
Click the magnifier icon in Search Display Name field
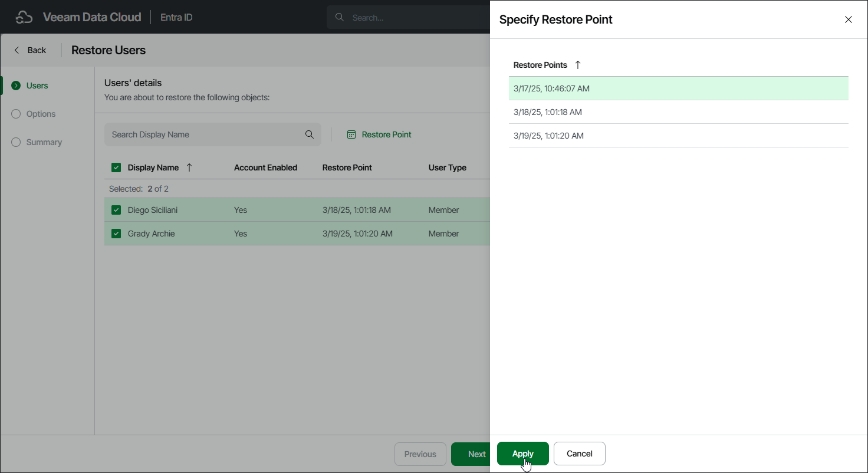coord(310,134)
